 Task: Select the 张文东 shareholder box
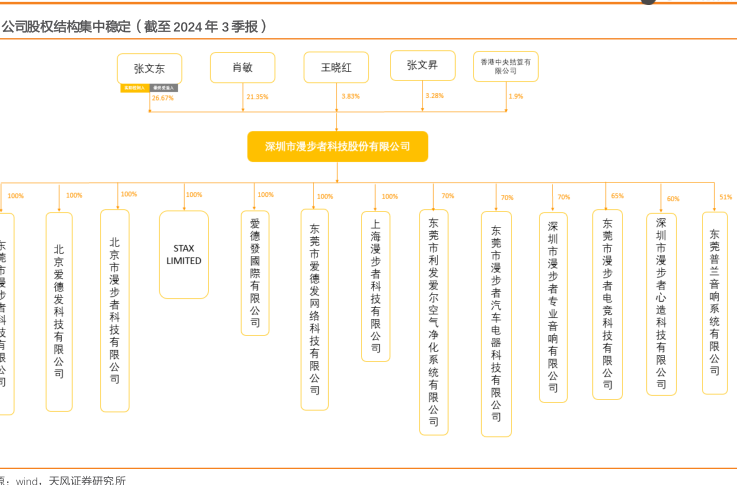click(x=149, y=69)
